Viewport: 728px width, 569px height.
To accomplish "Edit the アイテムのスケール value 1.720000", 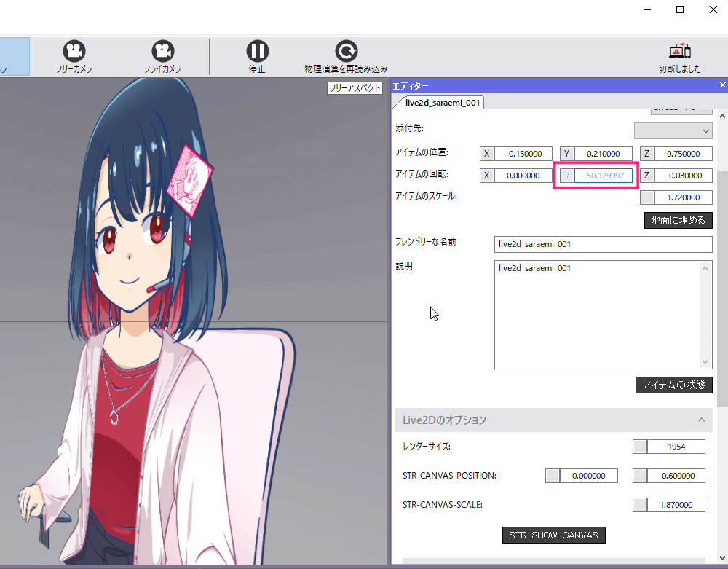I will tap(684, 197).
